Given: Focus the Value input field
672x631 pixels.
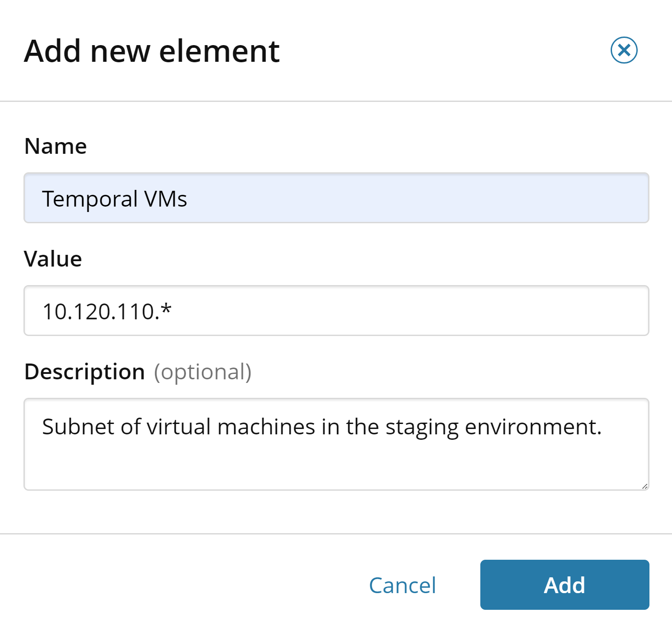Looking at the screenshot, I should coord(336,311).
